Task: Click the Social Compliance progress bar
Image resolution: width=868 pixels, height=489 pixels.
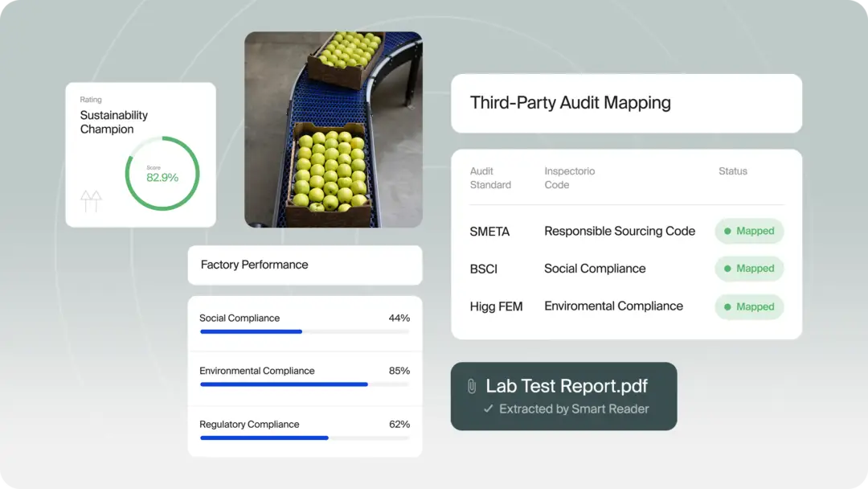Action: click(x=305, y=331)
